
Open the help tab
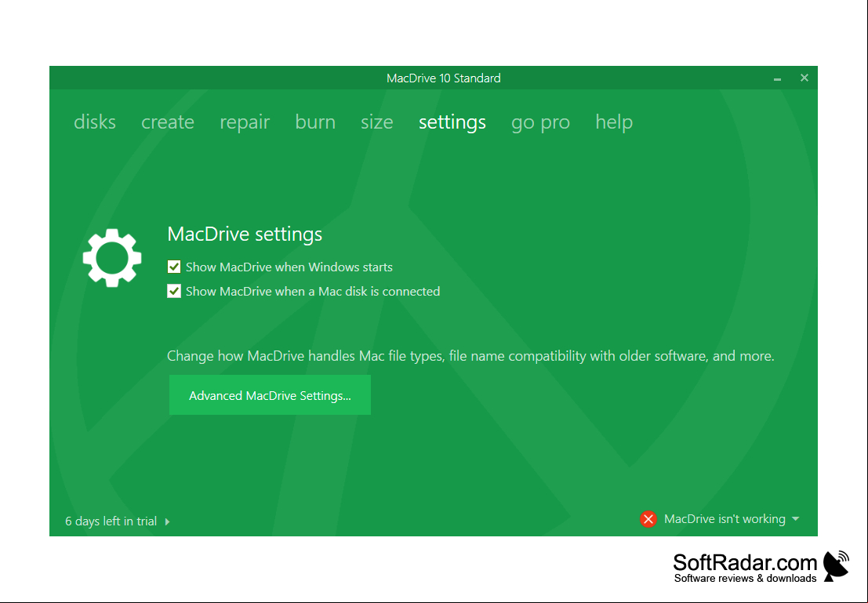click(614, 122)
